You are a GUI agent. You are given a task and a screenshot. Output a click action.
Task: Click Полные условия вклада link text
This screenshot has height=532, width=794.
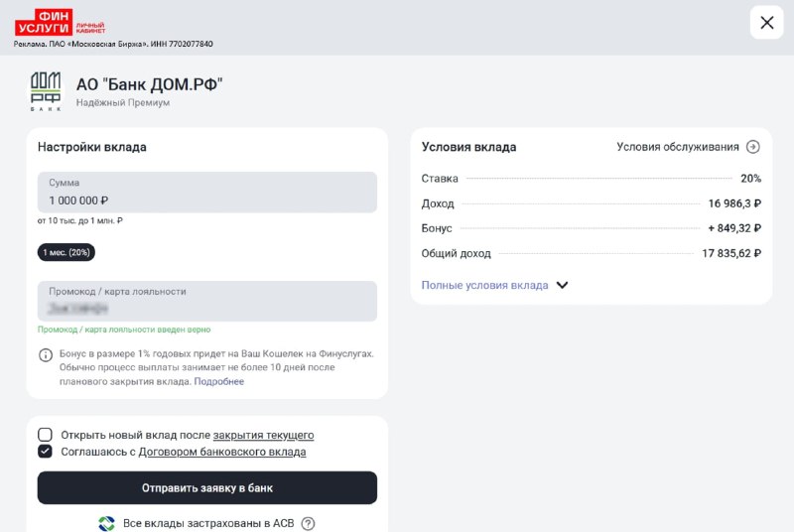click(x=484, y=285)
